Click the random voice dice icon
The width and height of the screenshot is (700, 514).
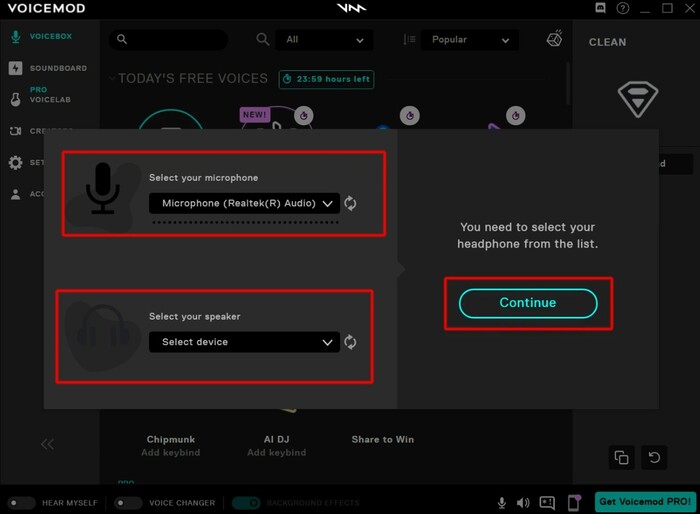pyautogui.click(x=555, y=40)
